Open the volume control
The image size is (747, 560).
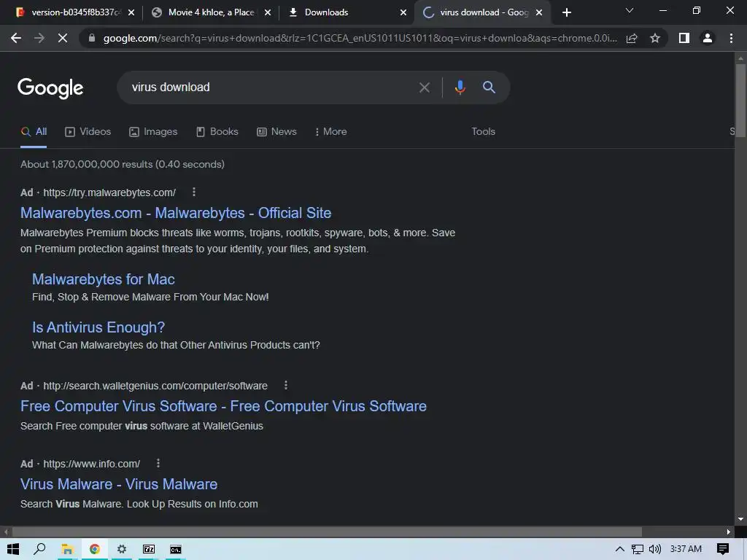coord(655,549)
